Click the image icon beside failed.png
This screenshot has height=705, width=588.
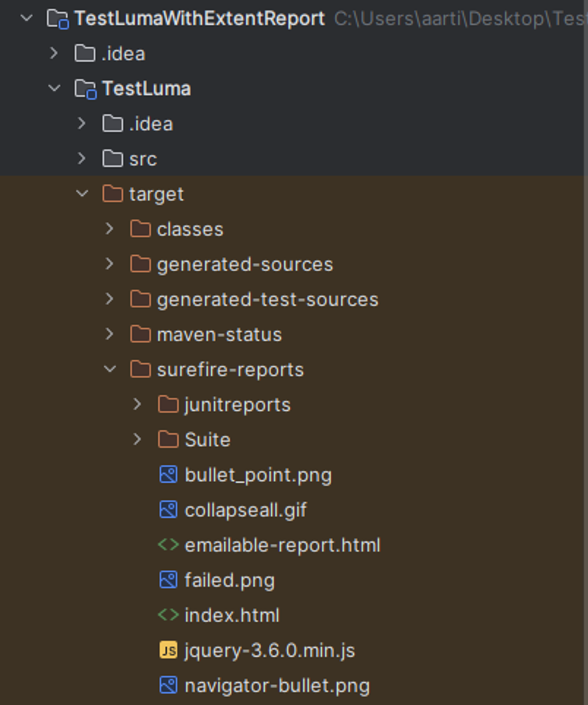point(168,580)
